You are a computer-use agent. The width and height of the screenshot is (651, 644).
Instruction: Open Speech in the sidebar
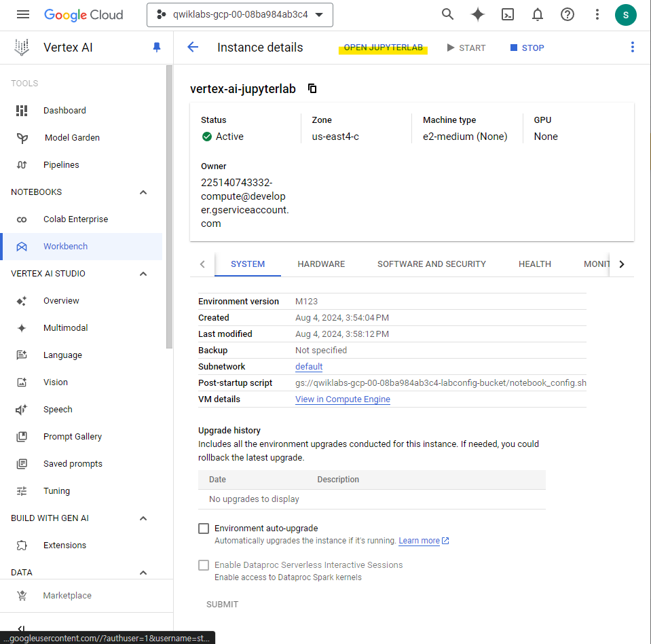tap(81, 410)
